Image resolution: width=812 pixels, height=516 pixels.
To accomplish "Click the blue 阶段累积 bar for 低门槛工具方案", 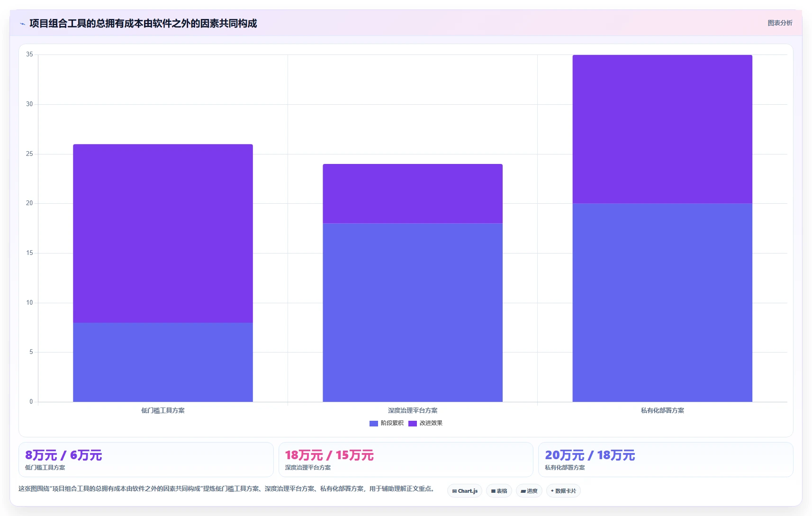I will point(163,362).
